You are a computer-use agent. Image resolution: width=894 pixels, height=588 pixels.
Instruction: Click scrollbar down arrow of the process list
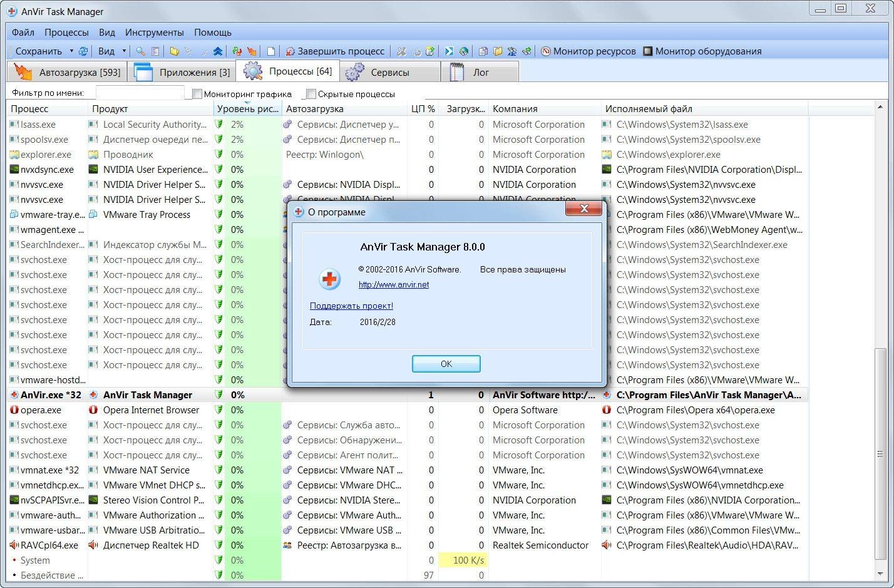pyautogui.click(x=880, y=573)
